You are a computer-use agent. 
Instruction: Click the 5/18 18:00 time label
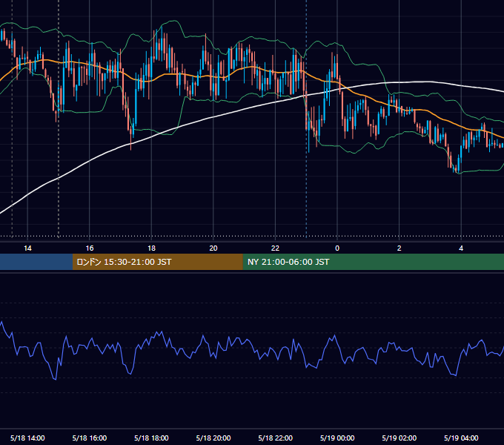point(151,438)
